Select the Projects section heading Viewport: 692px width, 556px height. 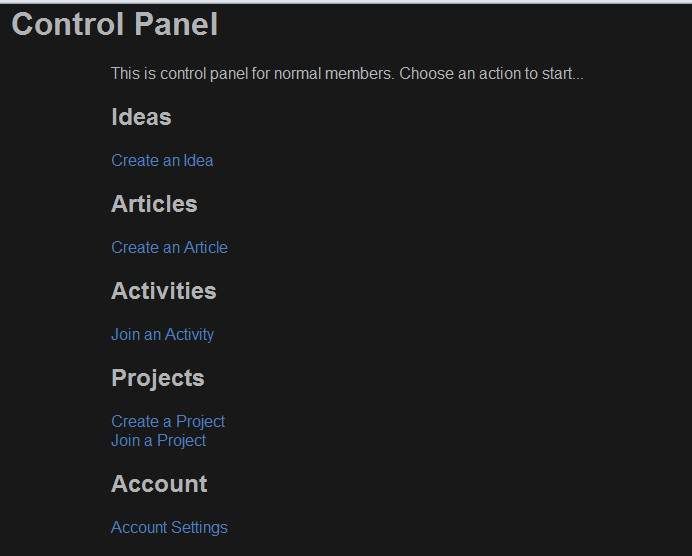[158, 379]
